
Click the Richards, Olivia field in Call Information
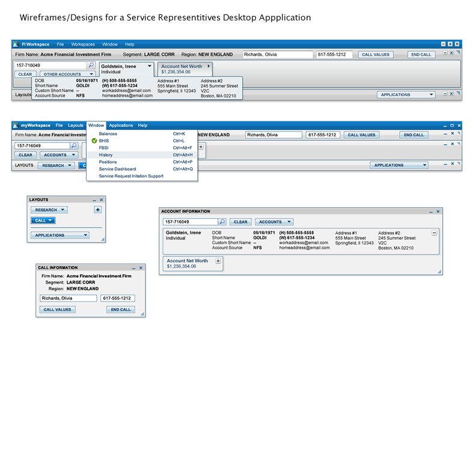pos(68,298)
